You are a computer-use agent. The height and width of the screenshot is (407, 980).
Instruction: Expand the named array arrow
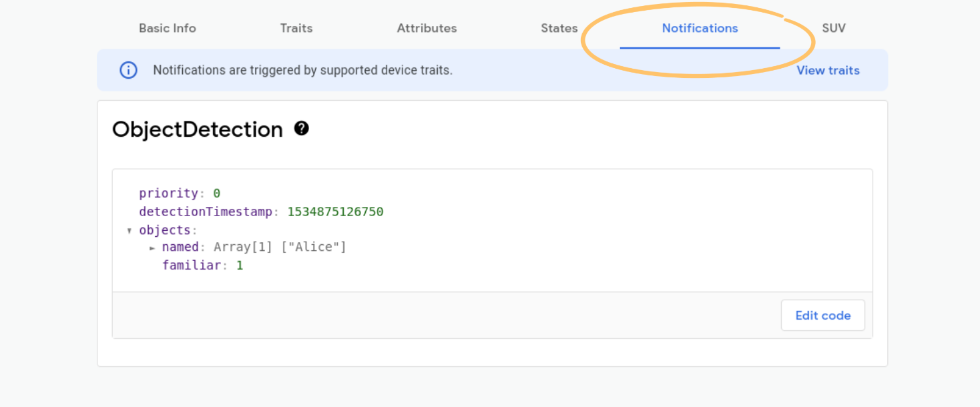152,248
